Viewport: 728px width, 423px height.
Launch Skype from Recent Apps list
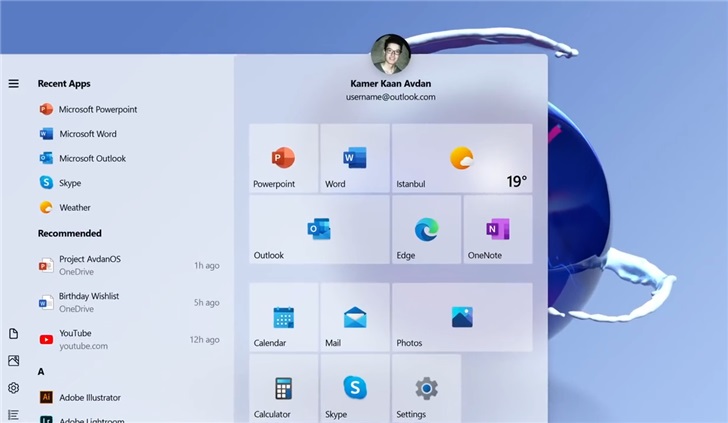pos(60,183)
